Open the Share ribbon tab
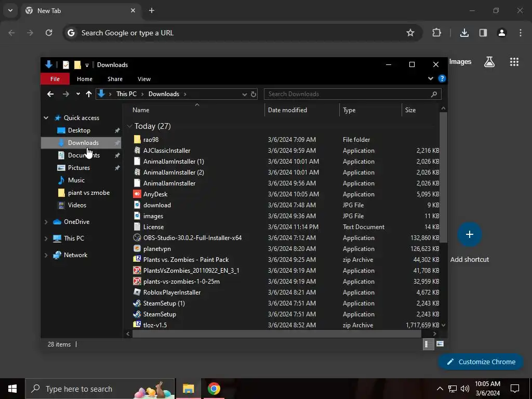This screenshot has height=399, width=532. tap(115, 79)
